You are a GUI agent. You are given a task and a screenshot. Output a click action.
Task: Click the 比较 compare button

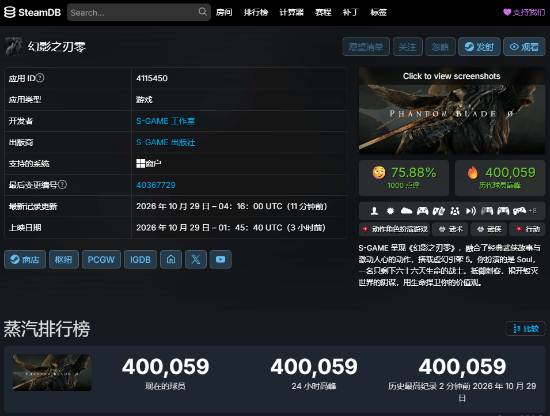[x=525, y=329]
